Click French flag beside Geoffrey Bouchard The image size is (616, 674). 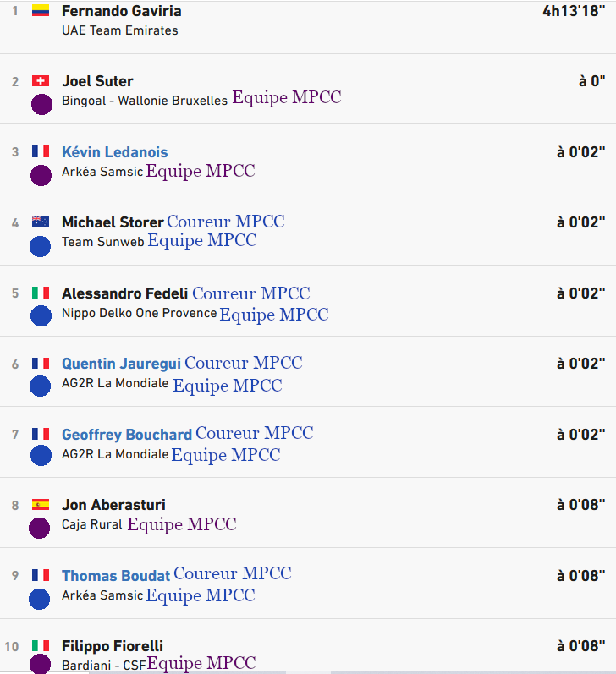point(40,434)
